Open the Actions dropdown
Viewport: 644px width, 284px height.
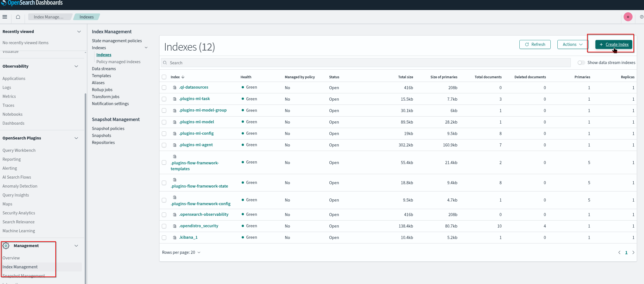[572, 44]
